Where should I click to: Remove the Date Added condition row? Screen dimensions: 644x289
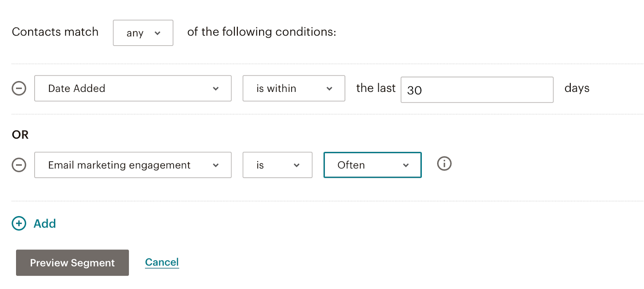pos(19,88)
